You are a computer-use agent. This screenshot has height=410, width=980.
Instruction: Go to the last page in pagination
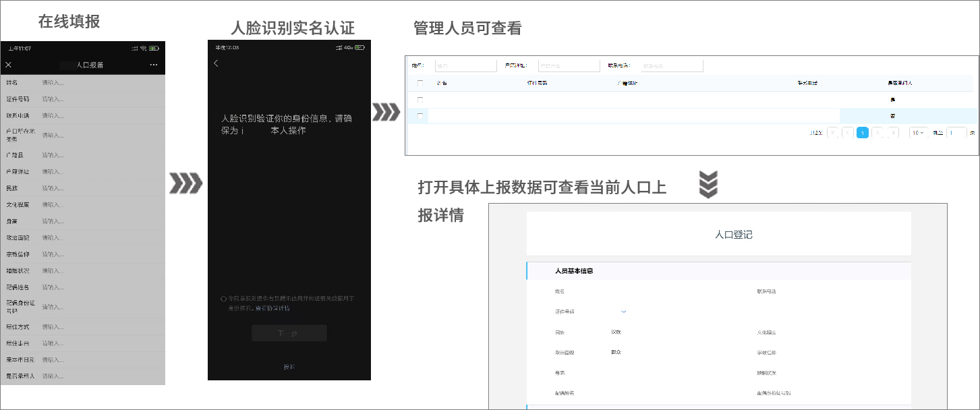[x=892, y=133]
